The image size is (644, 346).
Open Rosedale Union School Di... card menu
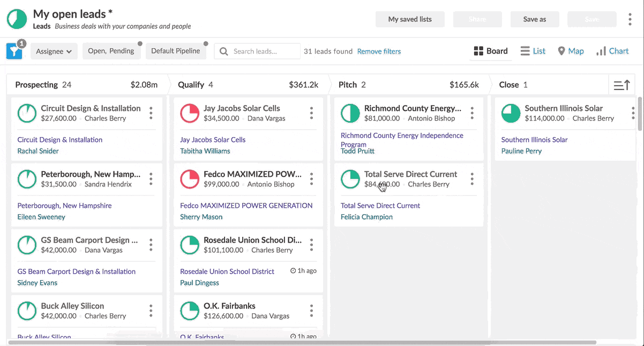(311, 245)
